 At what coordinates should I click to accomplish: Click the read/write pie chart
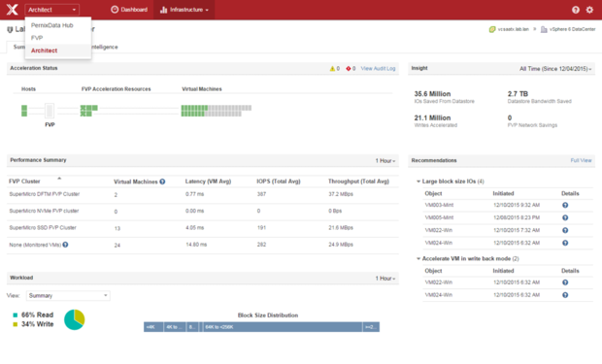(x=74, y=320)
